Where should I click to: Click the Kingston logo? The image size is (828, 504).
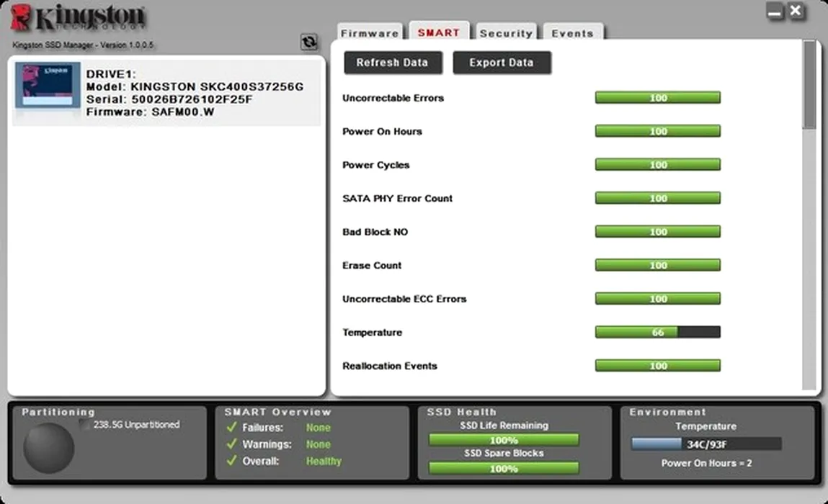(x=79, y=19)
